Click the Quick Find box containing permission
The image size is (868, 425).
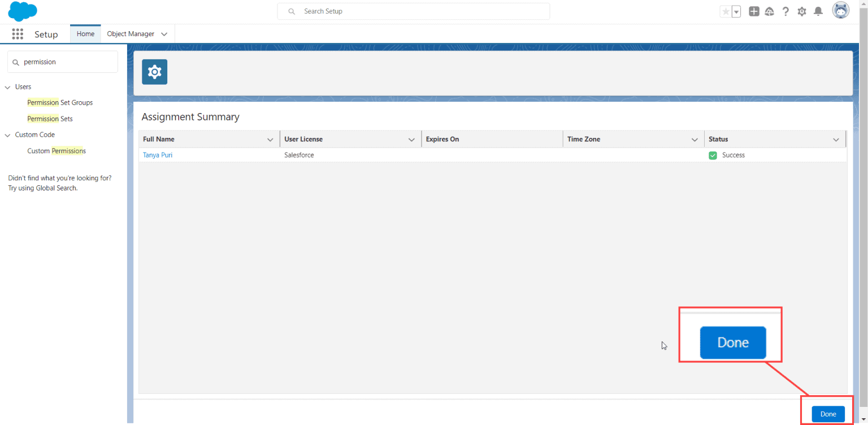[x=63, y=62]
